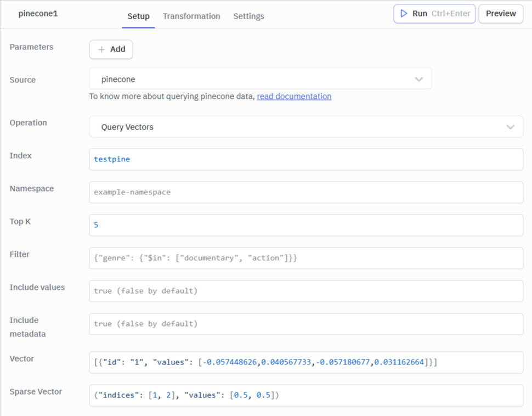532x416 pixels.
Task: Focus the Index field containing testpine
Action: coord(306,159)
